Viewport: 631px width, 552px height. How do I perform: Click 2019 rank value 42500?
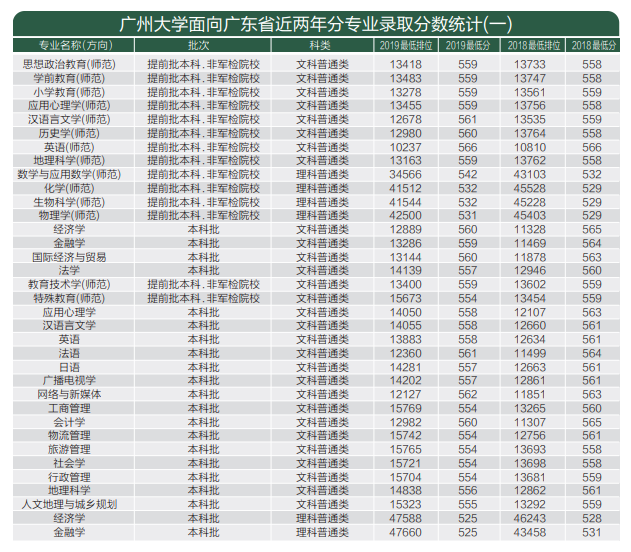406,216
